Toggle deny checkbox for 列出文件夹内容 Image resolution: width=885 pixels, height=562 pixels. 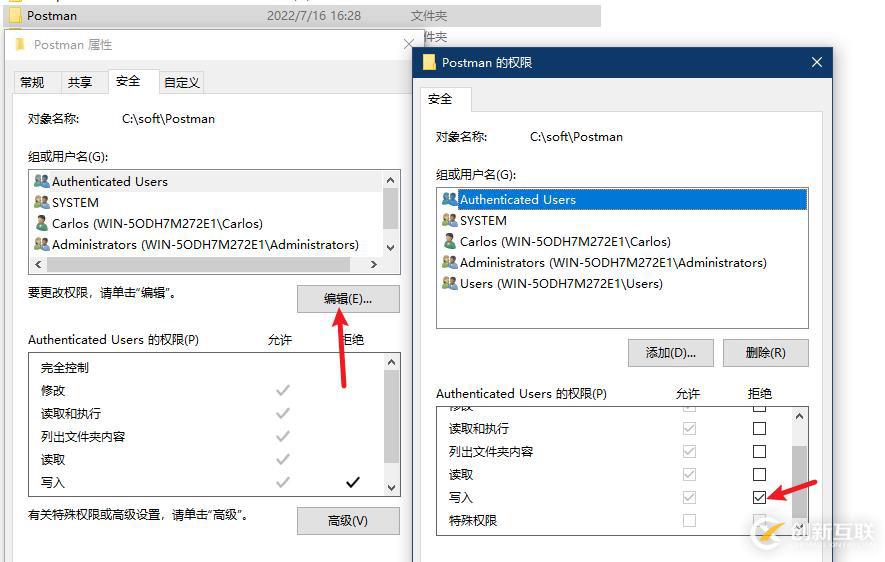tap(759, 451)
